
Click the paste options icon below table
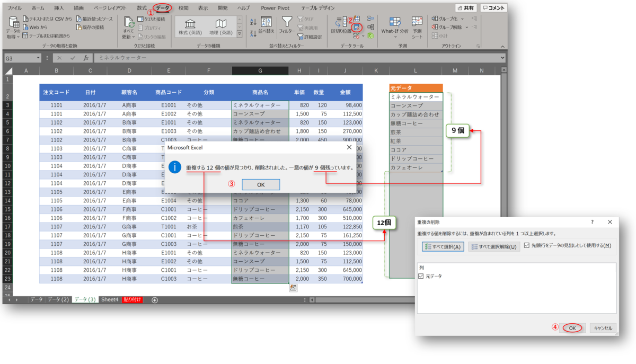pos(293,288)
